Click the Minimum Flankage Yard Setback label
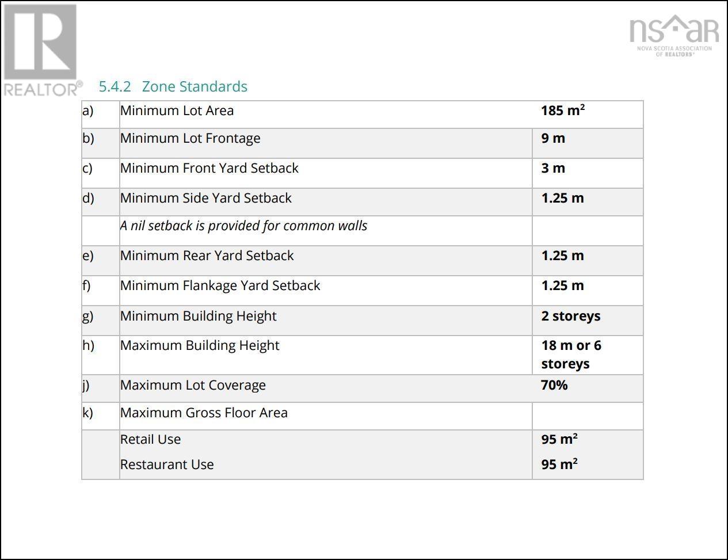Image resolution: width=728 pixels, height=560 pixels. (220, 285)
